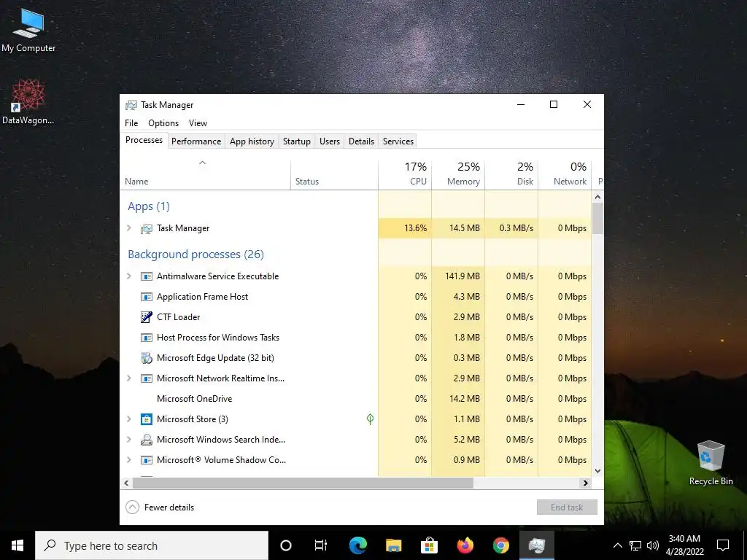747x560 pixels.
Task: Click the Microsoft Edge Update icon
Action: pos(146,358)
